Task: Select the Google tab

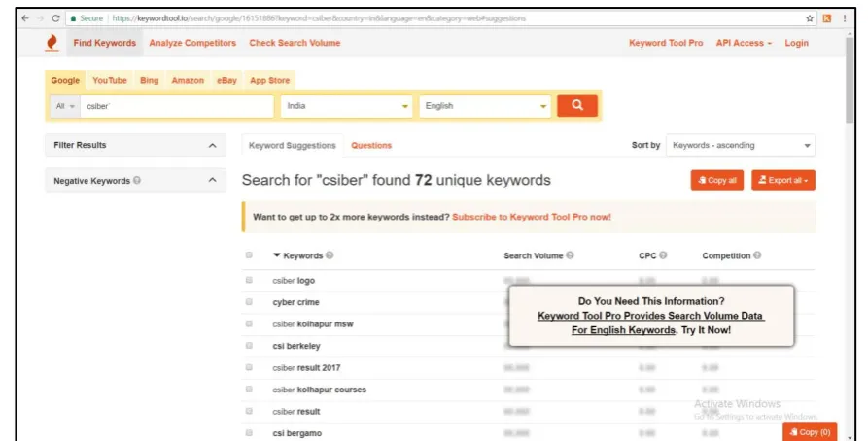Action: (x=65, y=80)
